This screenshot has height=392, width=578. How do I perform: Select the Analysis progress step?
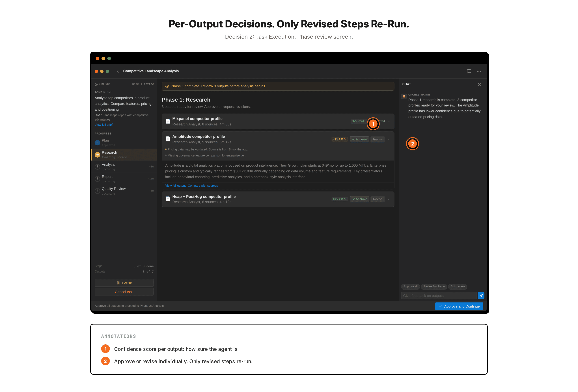click(x=124, y=167)
